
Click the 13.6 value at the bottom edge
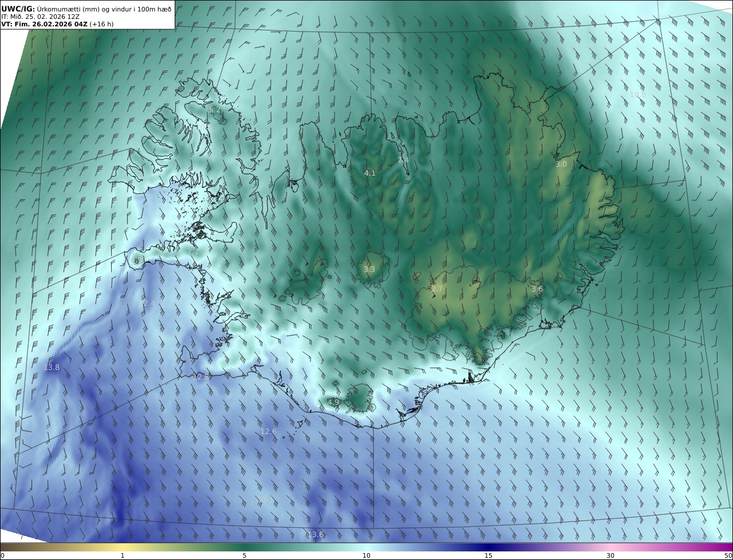pos(314,535)
